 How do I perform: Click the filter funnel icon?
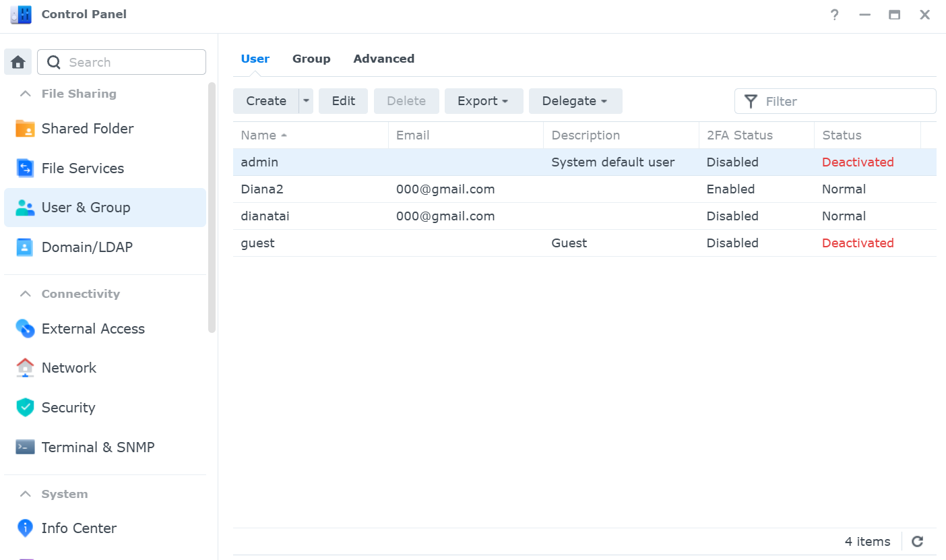click(x=751, y=101)
